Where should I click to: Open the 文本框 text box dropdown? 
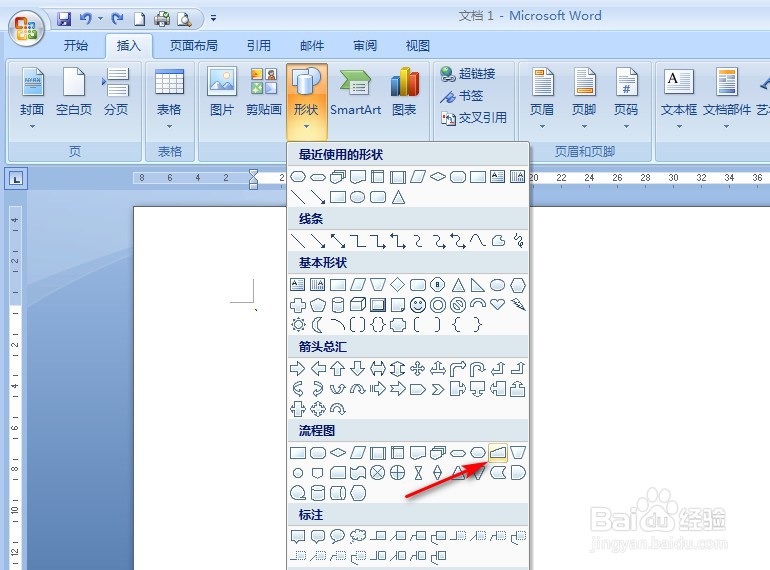[x=679, y=98]
